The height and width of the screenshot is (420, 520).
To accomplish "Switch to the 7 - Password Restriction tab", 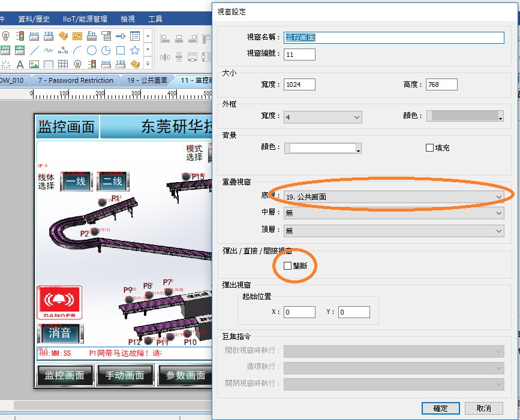I will click(x=75, y=80).
